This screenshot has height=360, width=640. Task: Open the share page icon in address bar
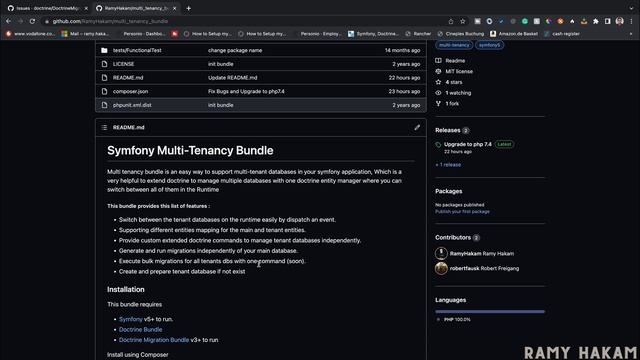(x=451, y=21)
